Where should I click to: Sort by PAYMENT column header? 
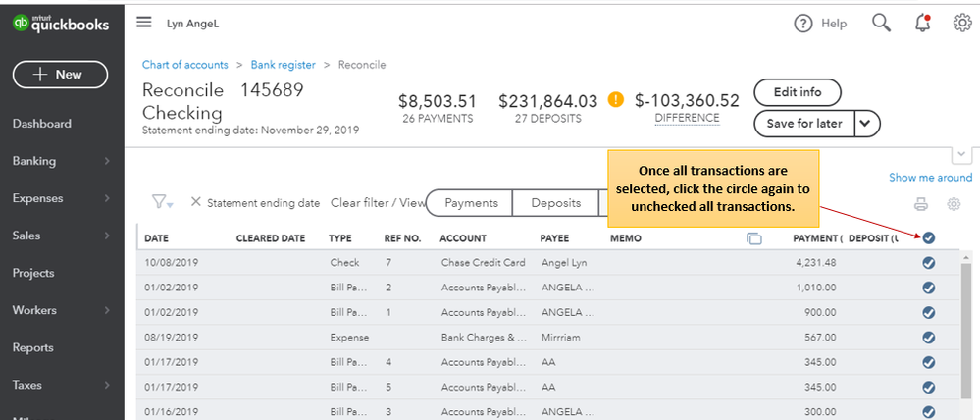point(817,238)
